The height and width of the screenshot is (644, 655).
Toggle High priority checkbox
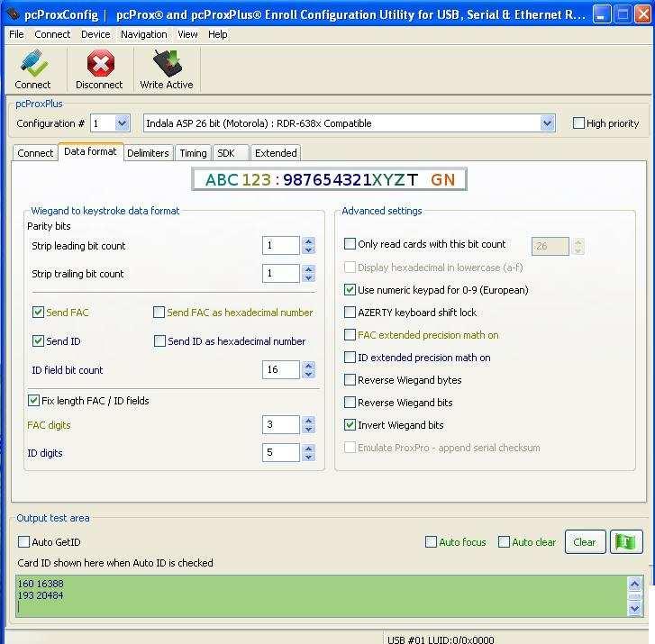coord(578,123)
